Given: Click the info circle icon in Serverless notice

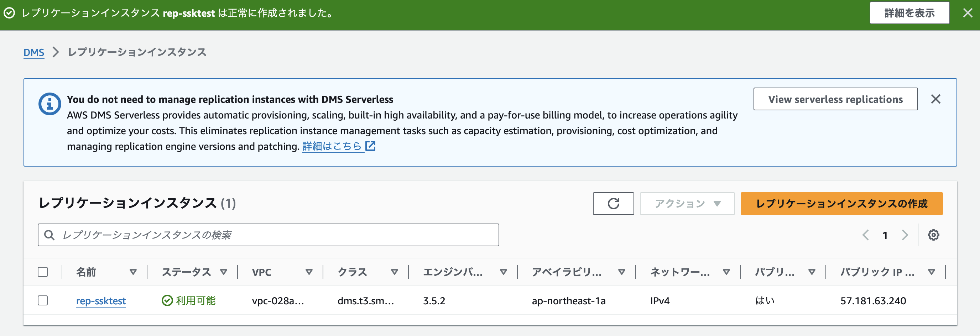Looking at the screenshot, I should pos(49,103).
